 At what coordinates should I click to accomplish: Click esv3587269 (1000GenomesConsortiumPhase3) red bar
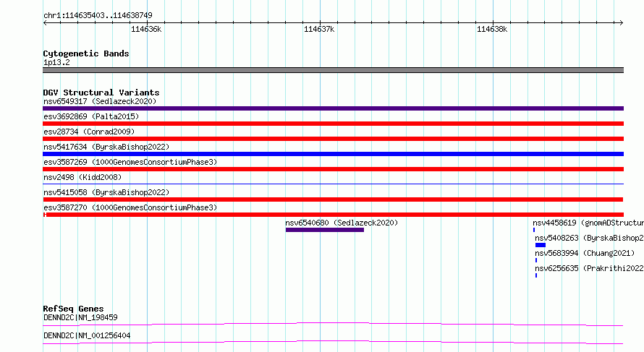pos(333,169)
